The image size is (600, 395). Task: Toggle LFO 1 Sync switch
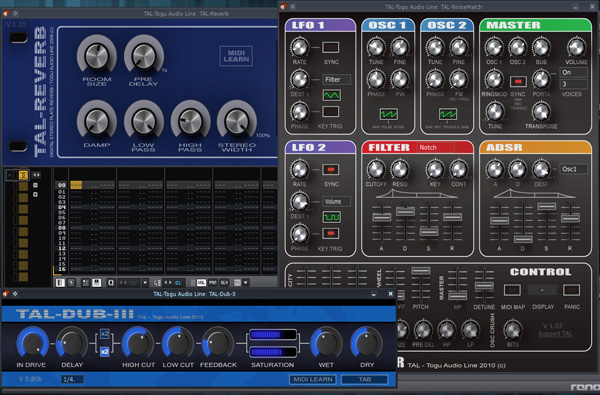(x=330, y=47)
